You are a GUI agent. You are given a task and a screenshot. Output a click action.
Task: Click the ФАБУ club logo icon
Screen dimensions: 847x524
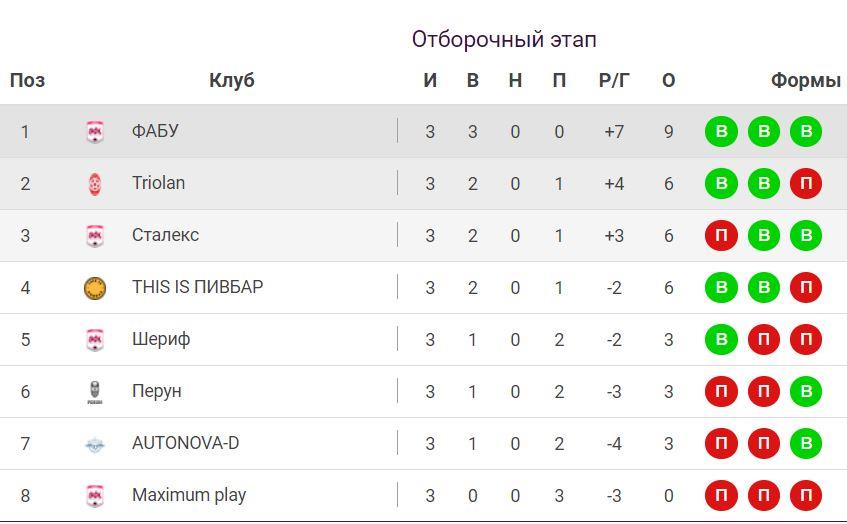tap(95, 132)
